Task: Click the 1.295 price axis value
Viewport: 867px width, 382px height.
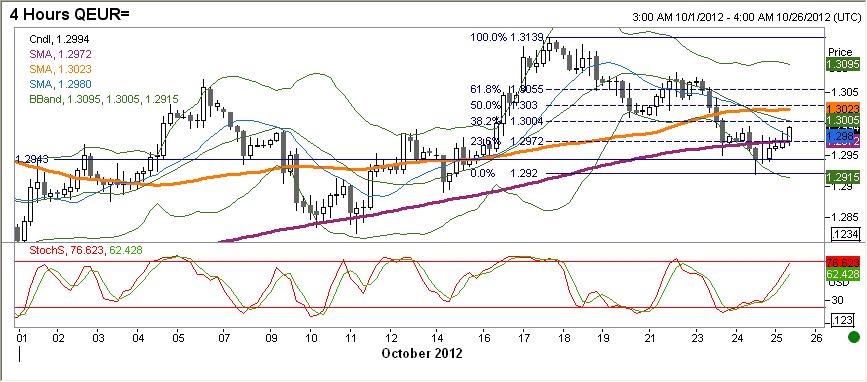Action: 845,156
